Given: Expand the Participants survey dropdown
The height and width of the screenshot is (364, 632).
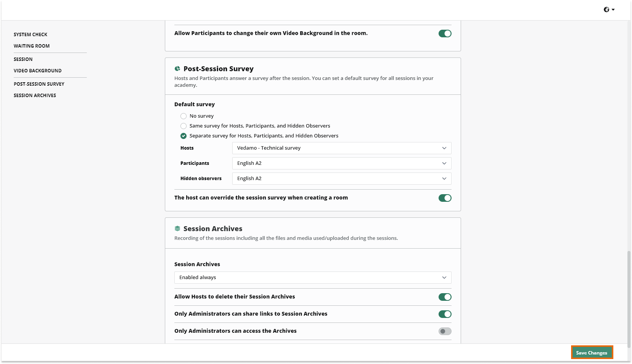Looking at the screenshot, I should [x=342, y=163].
